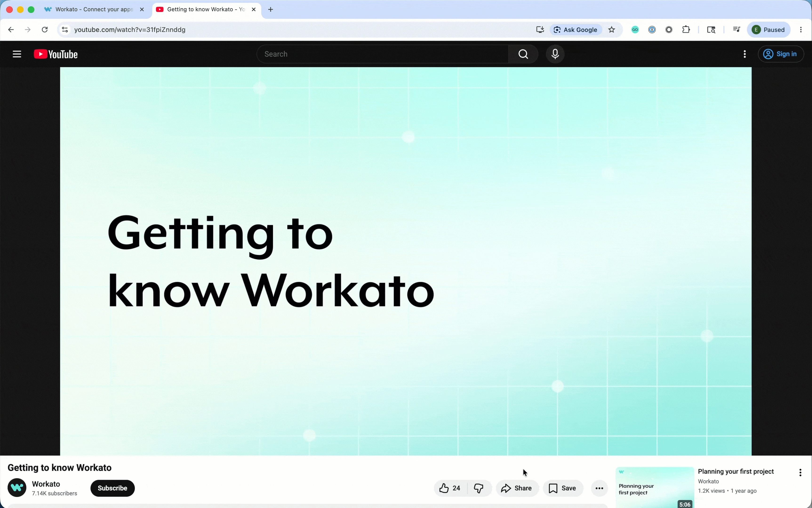Click the Workato name under Planning your first project
The width and height of the screenshot is (812, 508).
(x=708, y=481)
